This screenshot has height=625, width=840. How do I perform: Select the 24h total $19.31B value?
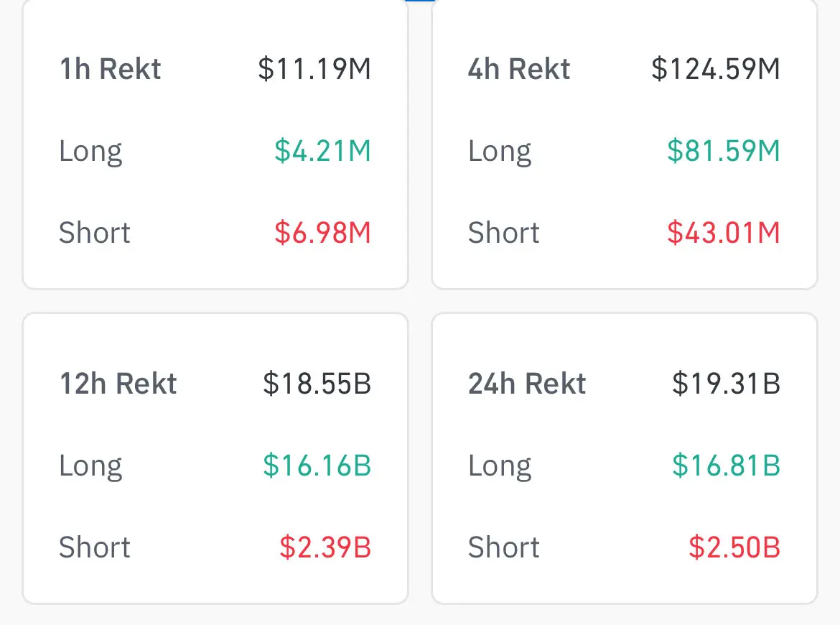pyautogui.click(x=726, y=384)
